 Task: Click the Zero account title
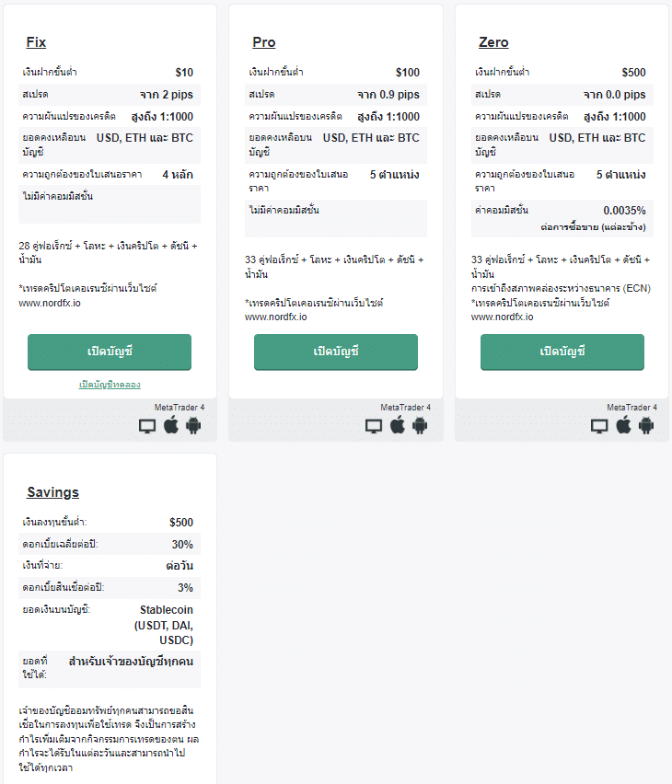(493, 42)
